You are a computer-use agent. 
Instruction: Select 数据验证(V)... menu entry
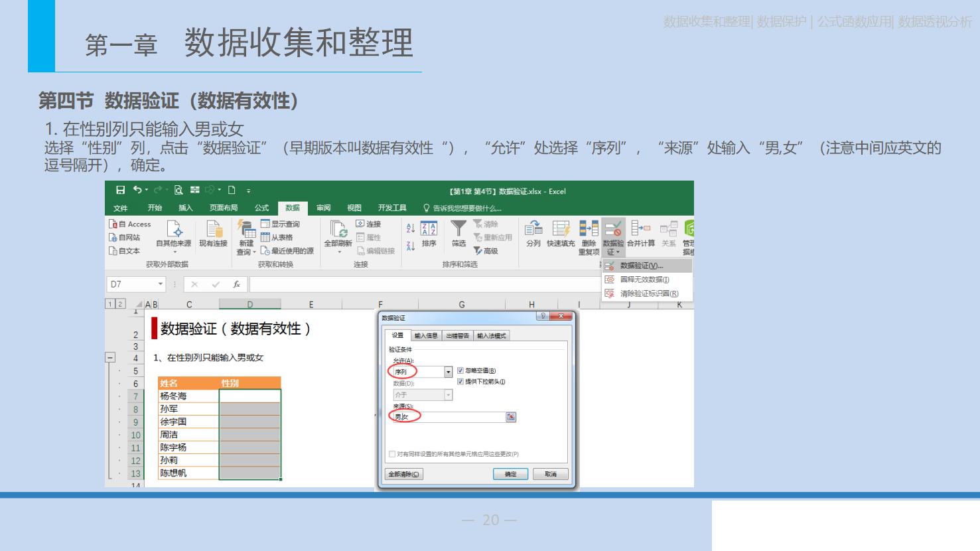pos(647,266)
